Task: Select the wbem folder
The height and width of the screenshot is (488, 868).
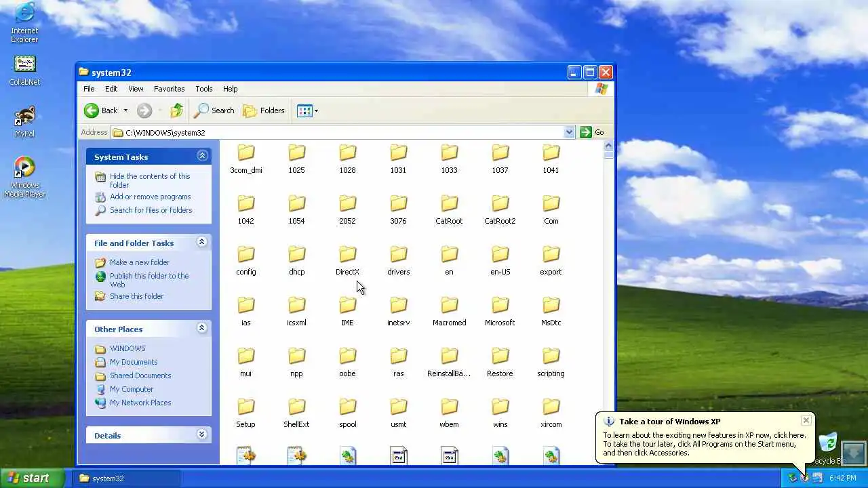Action: click(x=449, y=413)
